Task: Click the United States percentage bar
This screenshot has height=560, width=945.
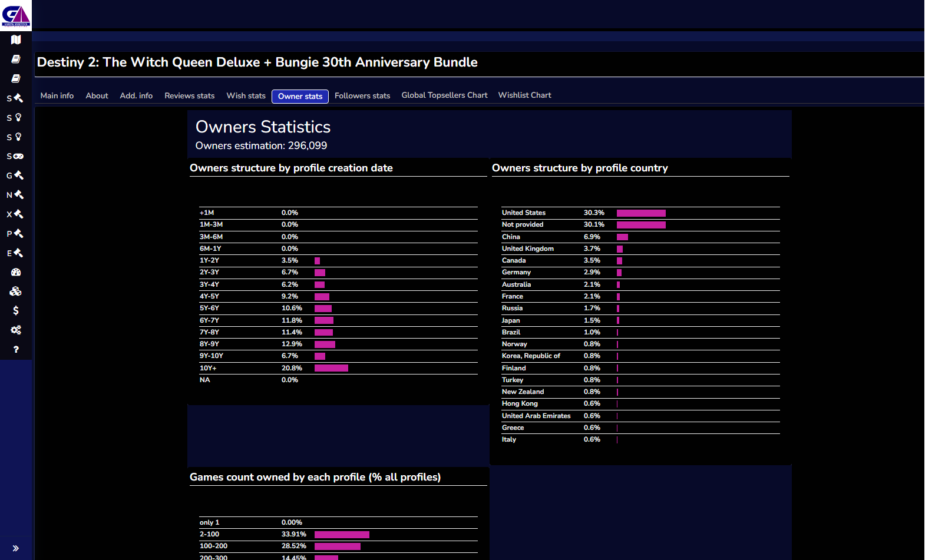Action: tap(641, 213)
